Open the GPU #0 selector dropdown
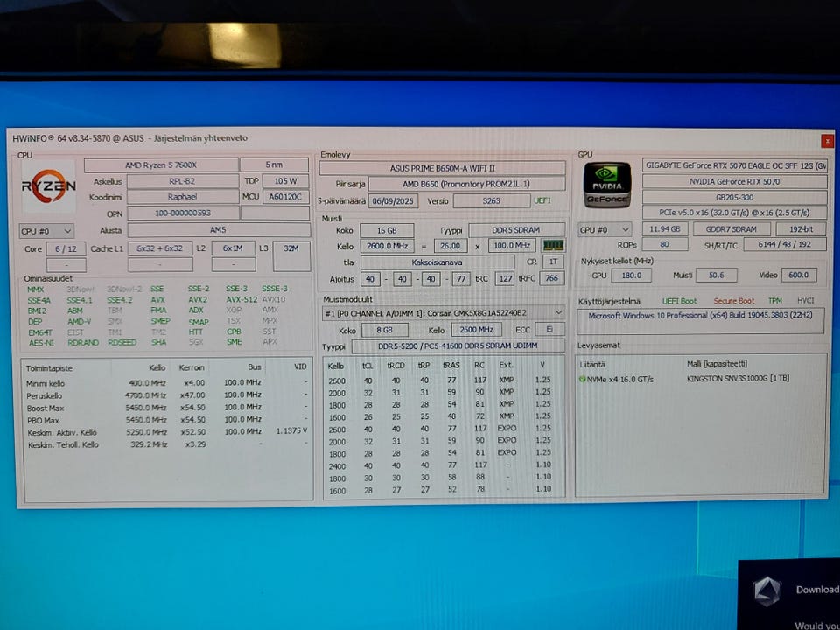Image resolution: width=840 pixels, height=630 pixels. click(607, 229)
